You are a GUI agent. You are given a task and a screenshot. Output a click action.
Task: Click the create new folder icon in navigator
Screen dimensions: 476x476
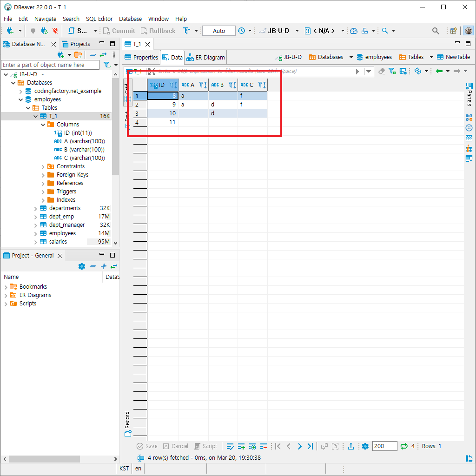(x=78, y=55)
